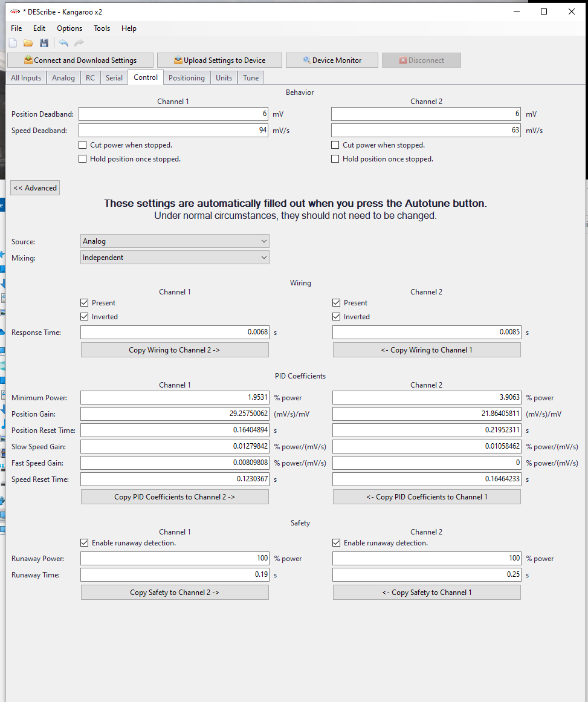The image size is (588, 702).
Task: Click Connect and Download Settings button
Action: point(80,60)
